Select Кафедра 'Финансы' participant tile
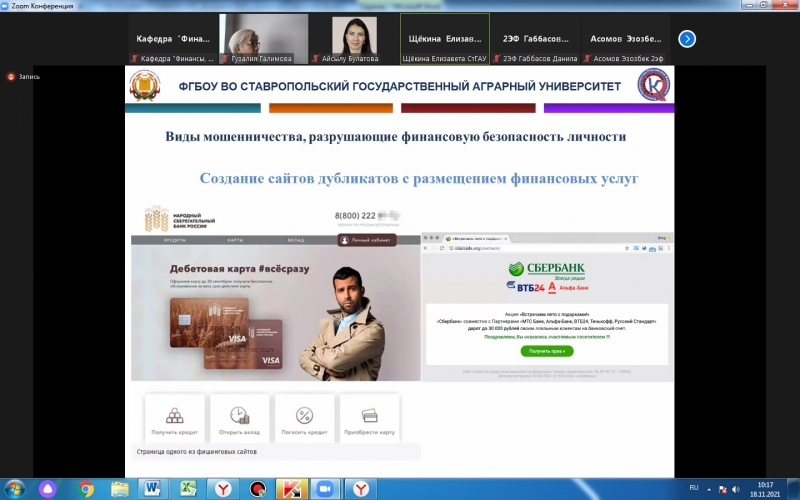Screen dimensions: 800x500 [x=173, y=38]
